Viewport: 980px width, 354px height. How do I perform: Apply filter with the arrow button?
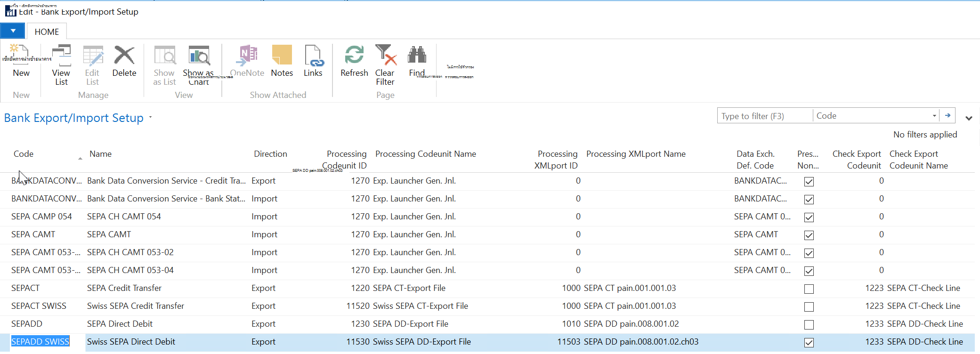(x=948, y=115)
